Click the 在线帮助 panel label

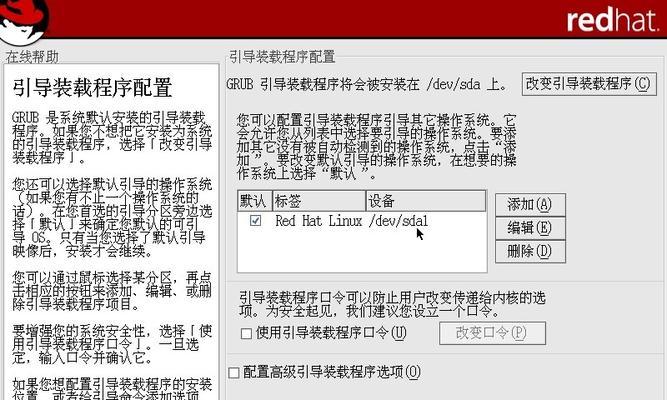[x=32, y=57]
